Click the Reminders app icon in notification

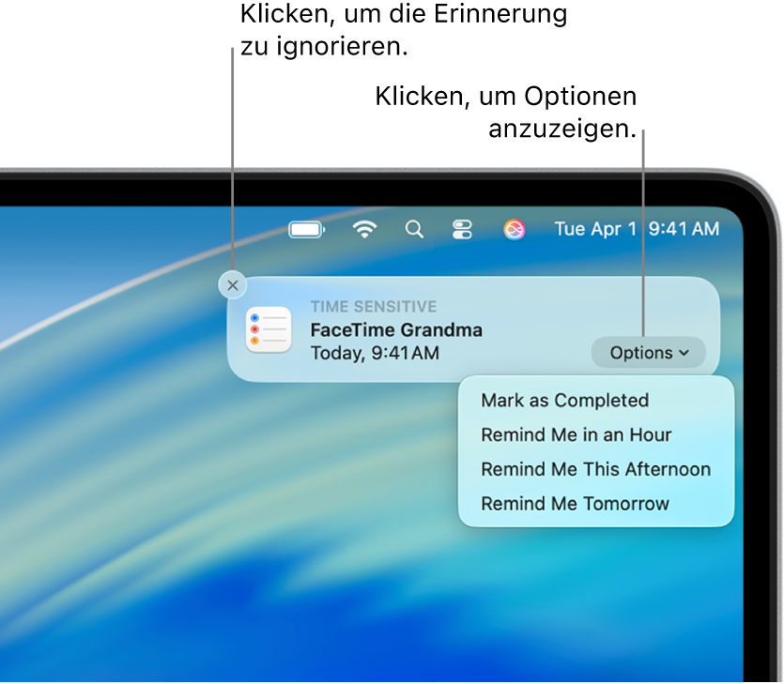coord(269,329)
